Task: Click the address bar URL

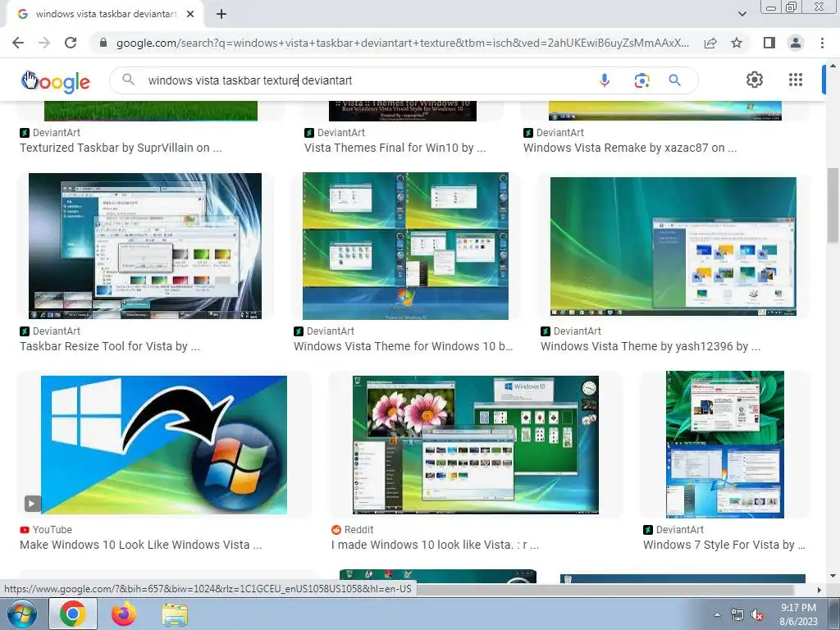Action: click(402, 43)
